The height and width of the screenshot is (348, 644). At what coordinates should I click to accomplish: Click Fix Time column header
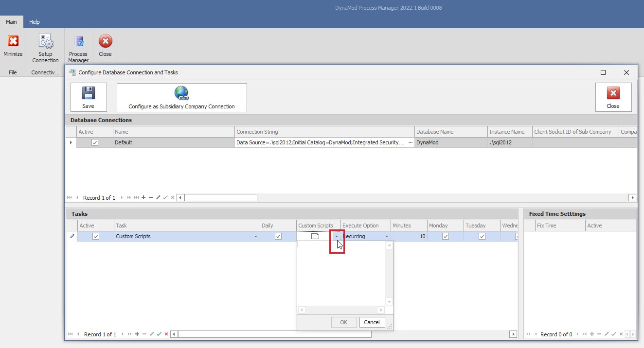(x=560, y=226)
